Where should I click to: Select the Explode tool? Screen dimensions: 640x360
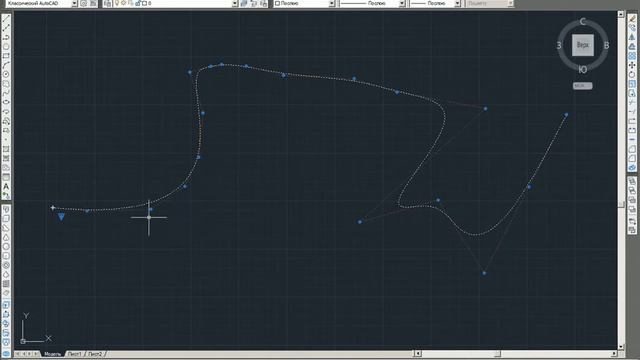click(632, 168)
